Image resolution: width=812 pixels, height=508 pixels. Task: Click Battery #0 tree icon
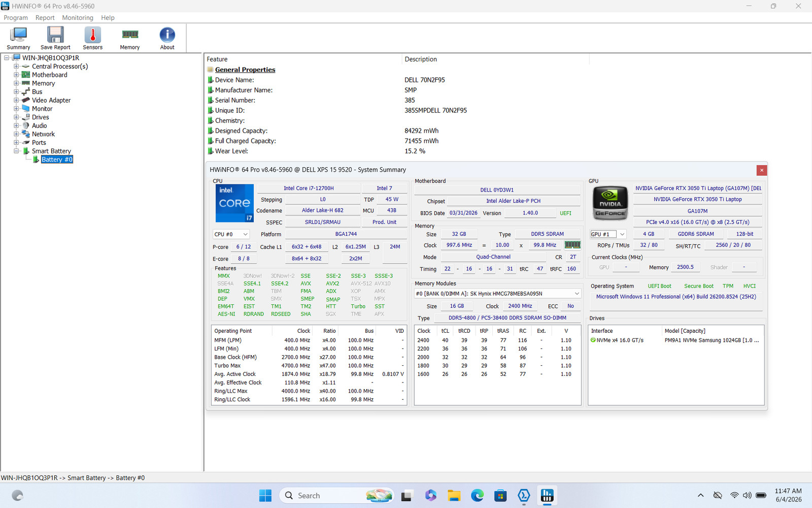click(36, 160)
